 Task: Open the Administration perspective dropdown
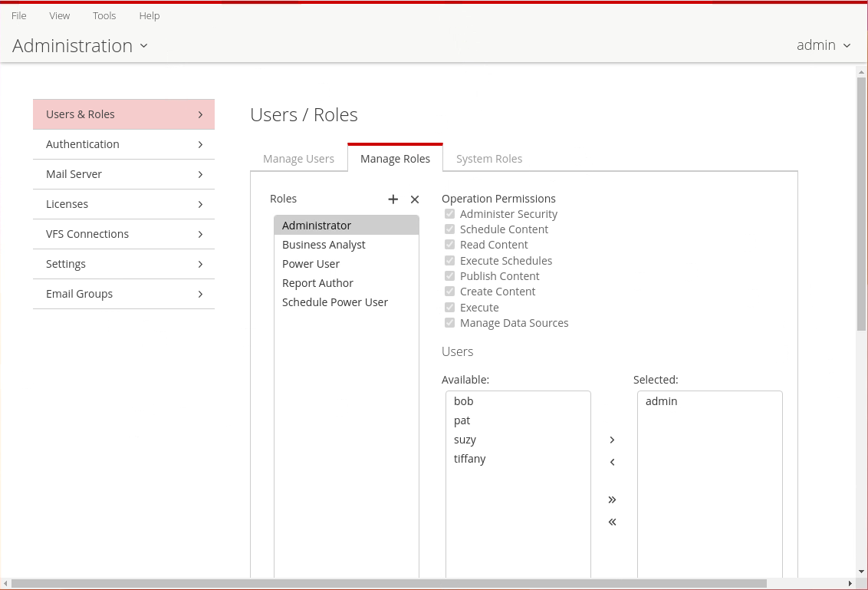pyautogui.click(x=81, y=46)
